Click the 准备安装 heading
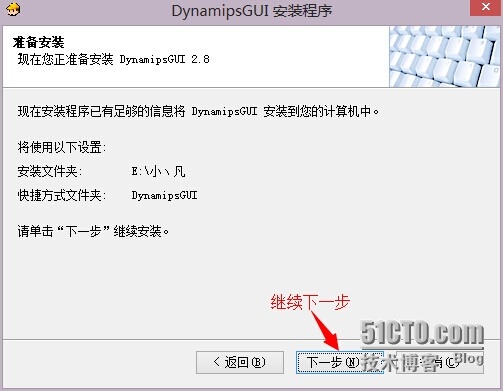 coord(38,42)
